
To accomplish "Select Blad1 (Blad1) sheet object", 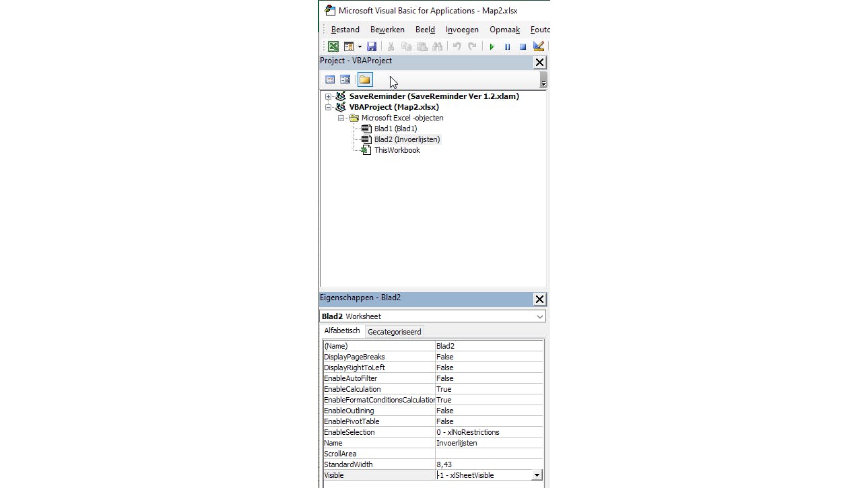I will (x=395, y=129).
